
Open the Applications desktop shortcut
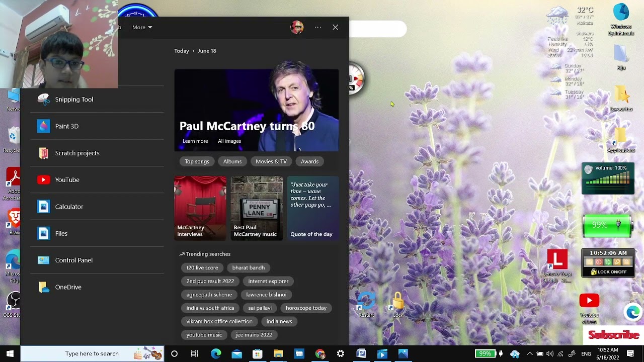point(621,140)
